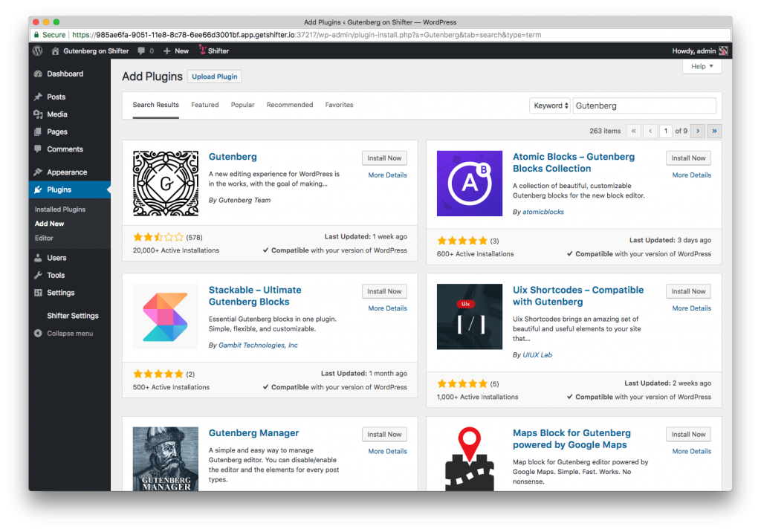Viewport: 761px width, 532px height.
Task: Click the Collapse menu arrow icon
Action: point(38,334)
